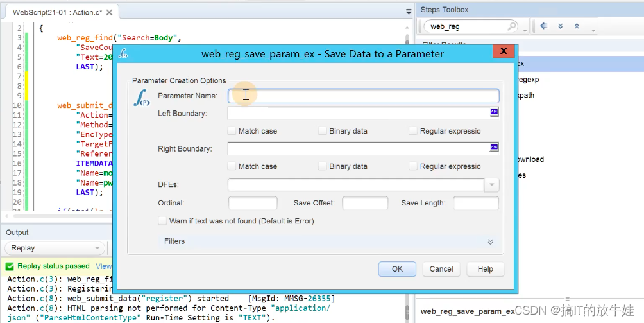
Task: Expand the Filters section
Action: tap(490, 241)
